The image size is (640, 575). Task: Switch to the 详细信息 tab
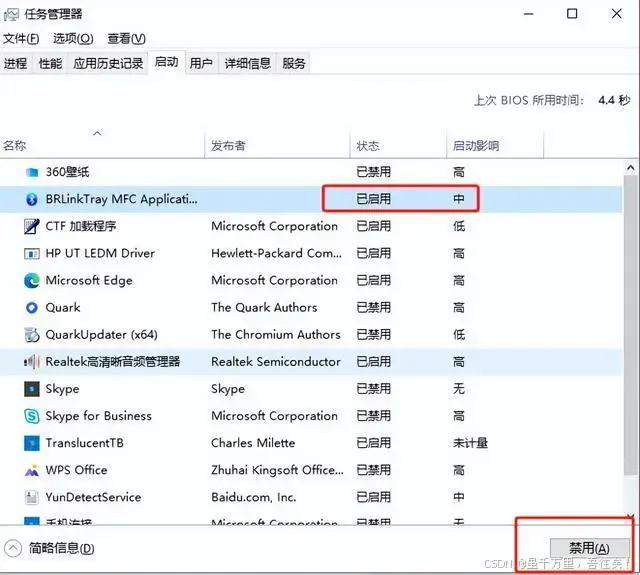(x=248, y=63)
